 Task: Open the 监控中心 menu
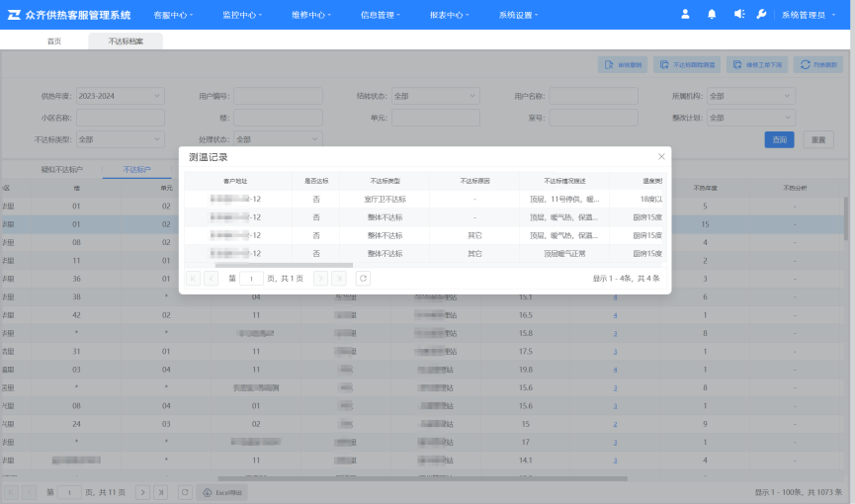point(242,15)
